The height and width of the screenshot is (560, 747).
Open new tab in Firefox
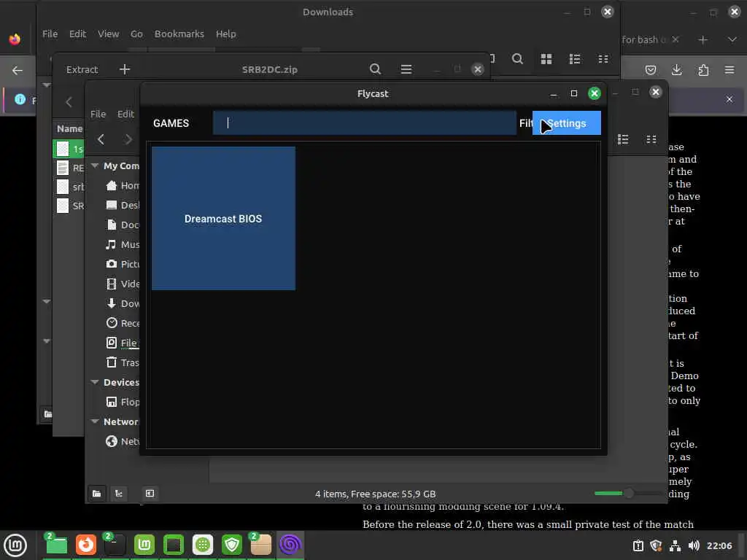click(x=703, y=39)
